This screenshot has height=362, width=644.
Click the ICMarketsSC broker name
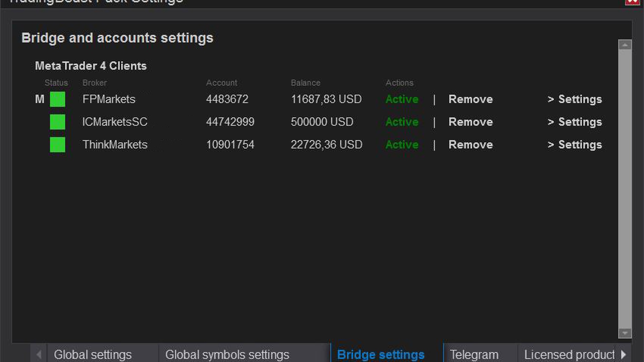click(115, 122)
